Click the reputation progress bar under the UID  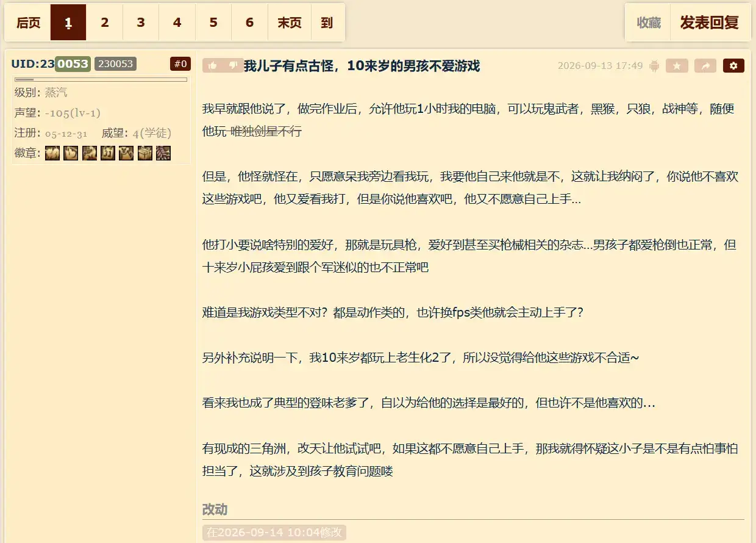click(x=101, y=79)
